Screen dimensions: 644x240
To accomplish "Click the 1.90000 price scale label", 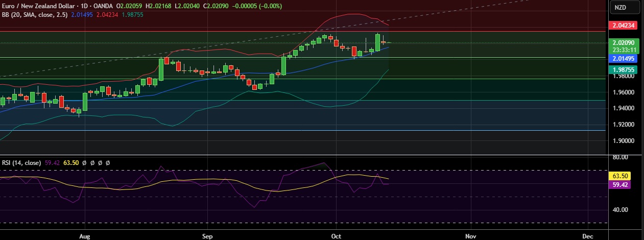I will coord(624,141).
